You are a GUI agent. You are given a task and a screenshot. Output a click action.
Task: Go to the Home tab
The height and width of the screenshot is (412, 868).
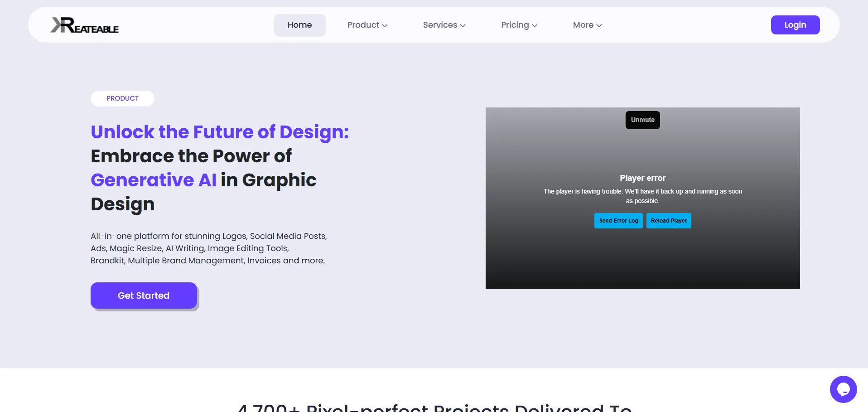[x=299, y=25]
